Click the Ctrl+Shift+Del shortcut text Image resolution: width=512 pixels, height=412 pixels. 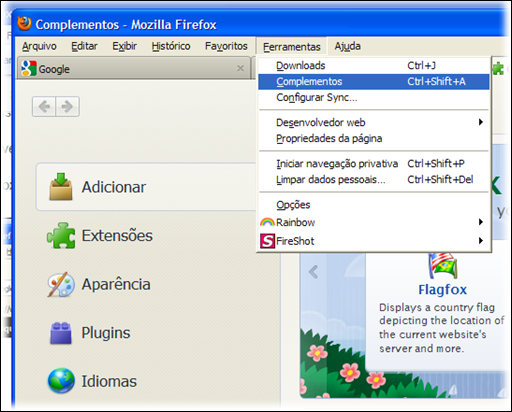440,180
